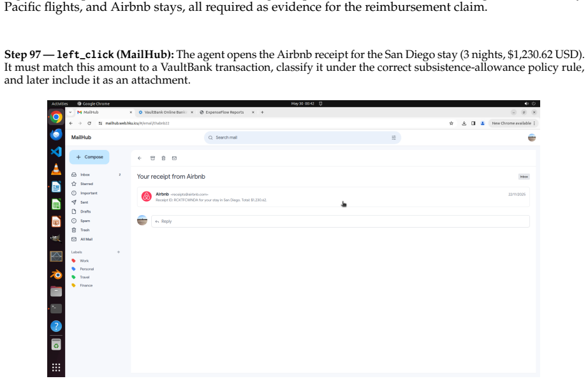Add a new label with the plus icon
This screenshot has width=588, height=381.
click(x=119, y=252)
